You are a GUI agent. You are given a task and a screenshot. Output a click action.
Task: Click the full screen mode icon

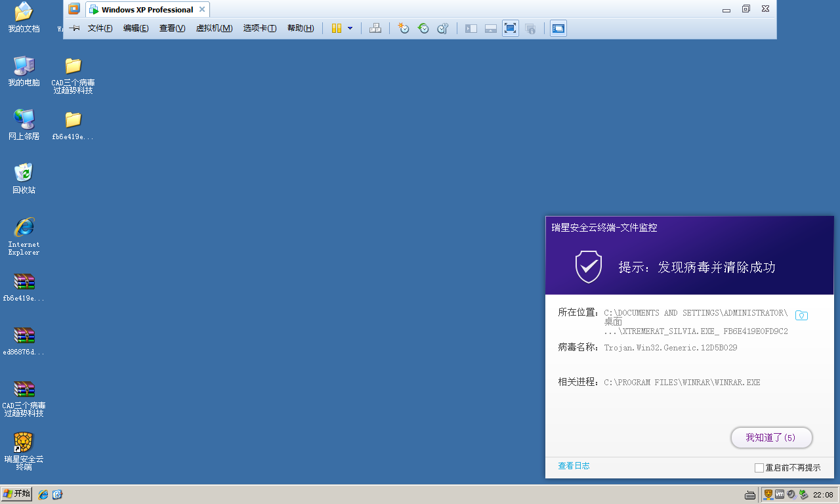click(510, 28)
